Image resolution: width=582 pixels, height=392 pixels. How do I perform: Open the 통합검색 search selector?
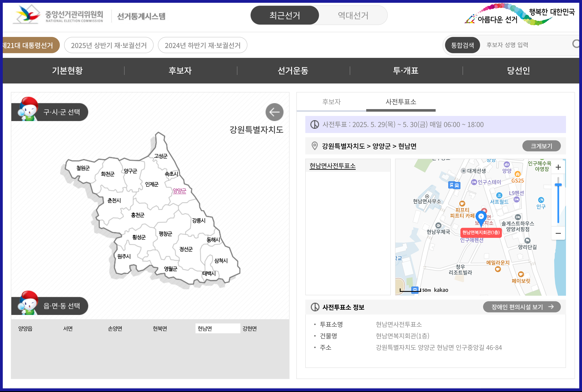(462, 45)
